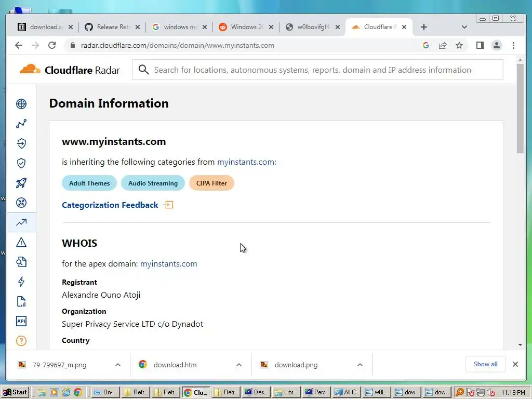Click the Categorization Feedback arrow icon
The width and height of the screenshot is (532, 399).
pyautogui.click(x=168, y=205)
